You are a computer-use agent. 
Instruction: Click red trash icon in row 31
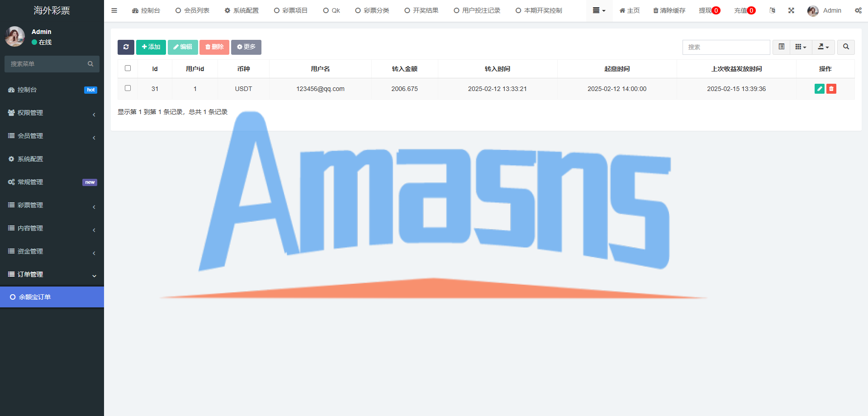831,89
